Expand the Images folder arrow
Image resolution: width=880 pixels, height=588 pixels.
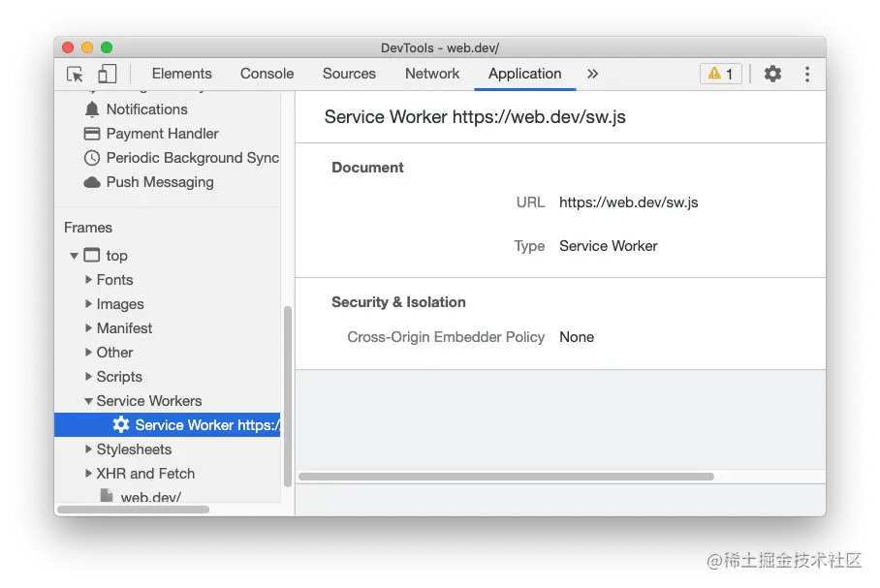(88, 303)
